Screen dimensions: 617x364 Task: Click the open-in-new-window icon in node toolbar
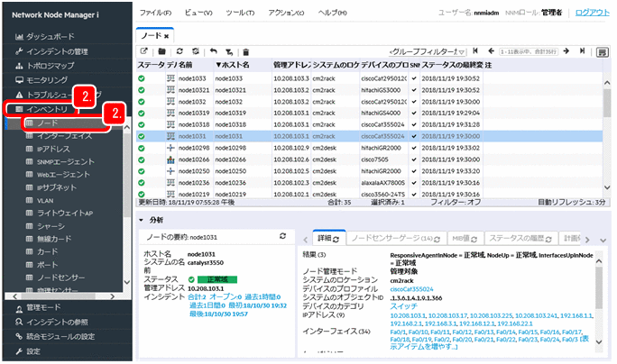click(143, 52)
